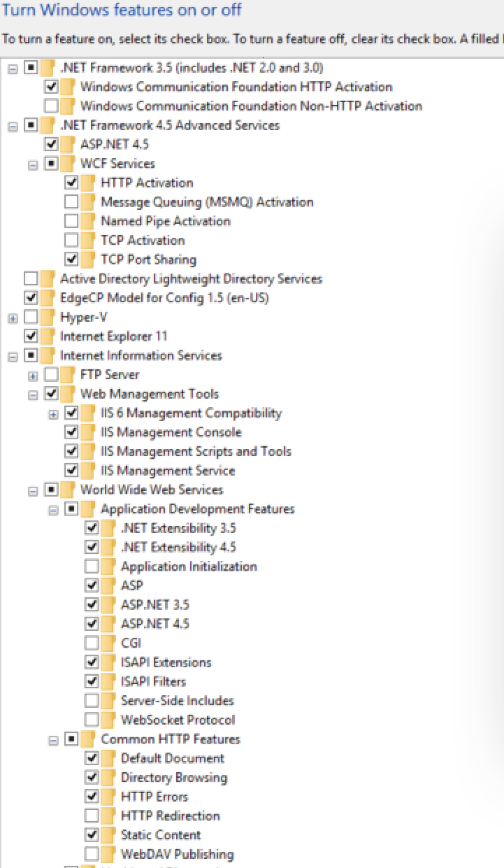Select IIS Management Scripts and Tools label
The image size is (504, 868).
click(x=196, y=451)
